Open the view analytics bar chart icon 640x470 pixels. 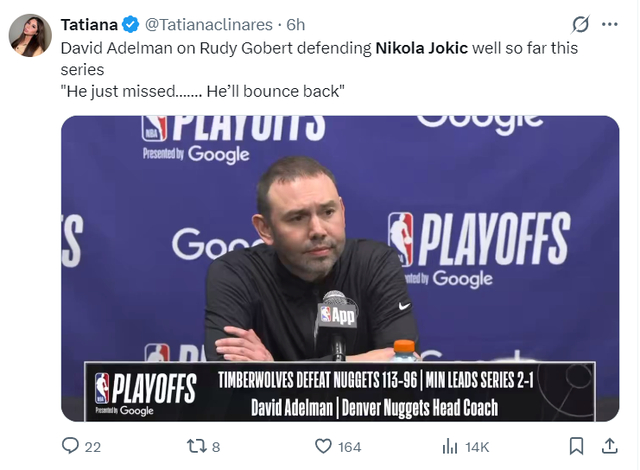pyautogui.click(x=450, y=446)
